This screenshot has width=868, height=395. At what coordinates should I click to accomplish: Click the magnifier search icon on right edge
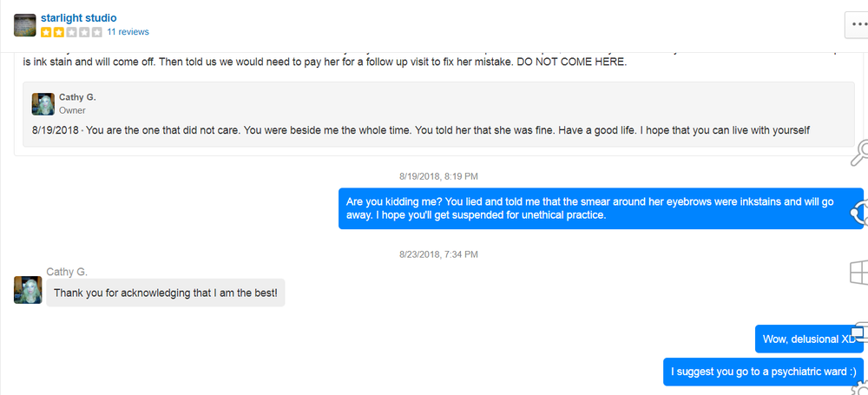tap(859, 154)
